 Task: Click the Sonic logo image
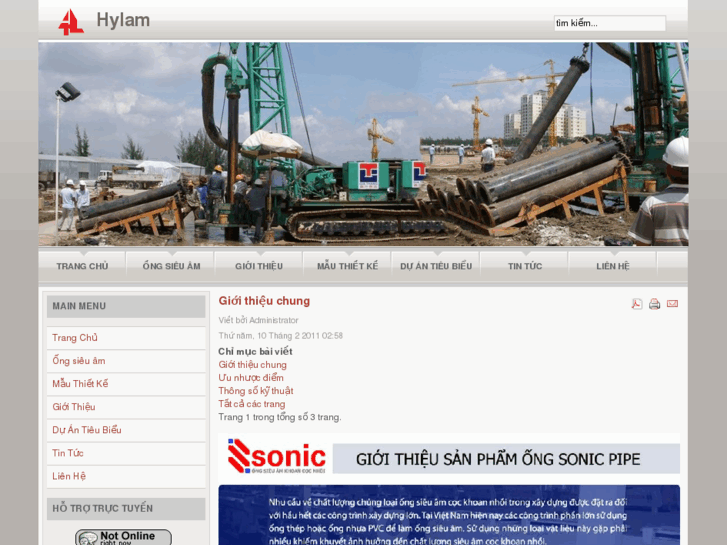(x=276, y=456)
